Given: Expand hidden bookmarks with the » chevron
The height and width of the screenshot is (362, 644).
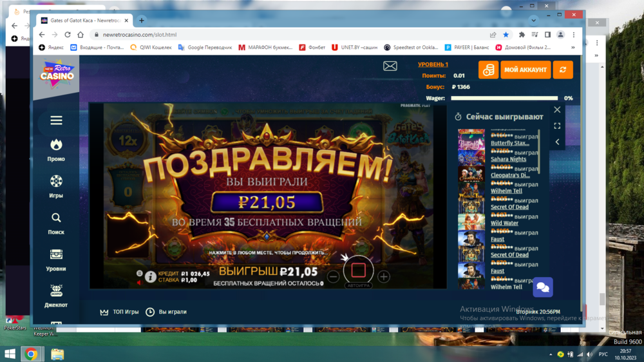Looking at the screenshot, I should click(x=573, y=47).
